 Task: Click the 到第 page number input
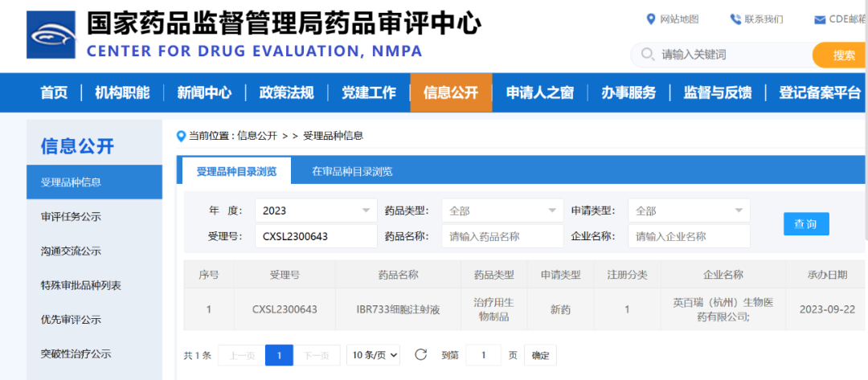coord(483,355)
